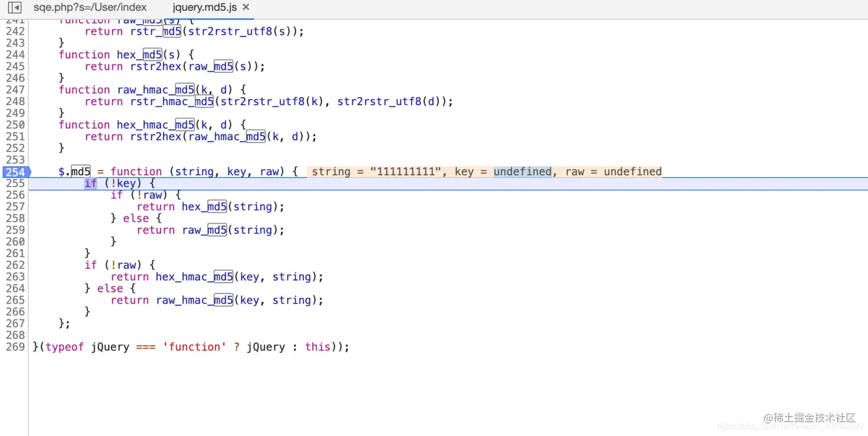Screen dimensions: 868x436
Task: Click "'function'" string on line 269
Action: tap(195, 347)
